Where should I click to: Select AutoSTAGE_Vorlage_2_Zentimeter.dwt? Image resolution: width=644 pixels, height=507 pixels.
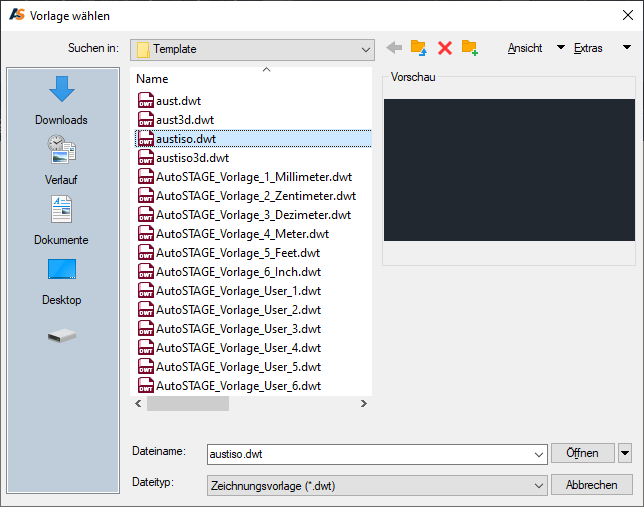click(256, 196)
